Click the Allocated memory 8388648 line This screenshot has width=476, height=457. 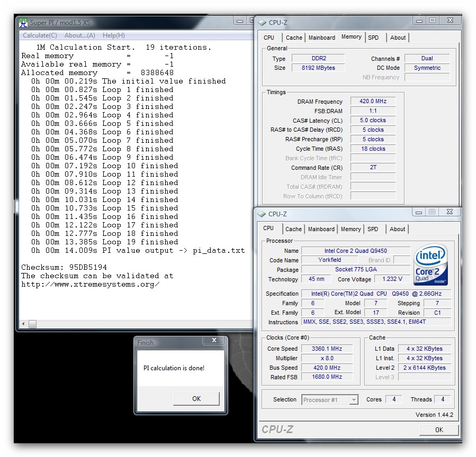pos(97,73)
